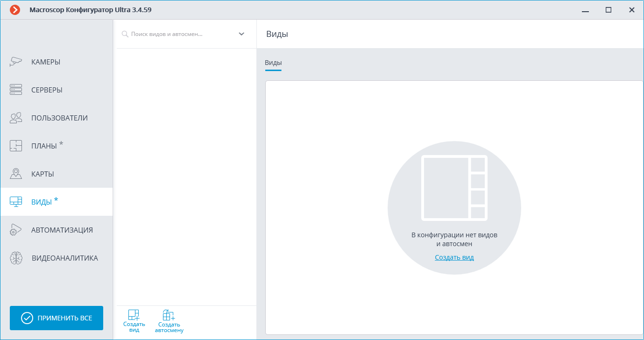
Task: Click the Создать автосмену button label
Action: [x=169, y=327]
